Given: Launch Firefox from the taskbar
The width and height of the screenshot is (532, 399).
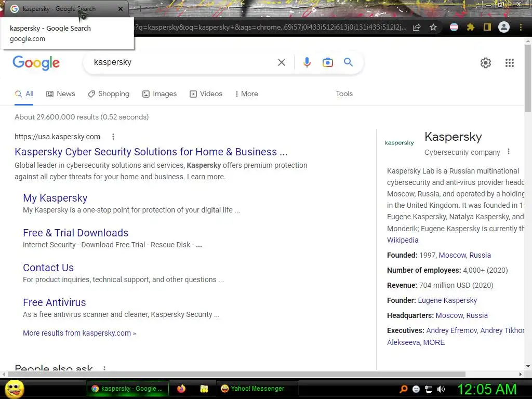Looking at the screenshot, I should coord(181,389).
